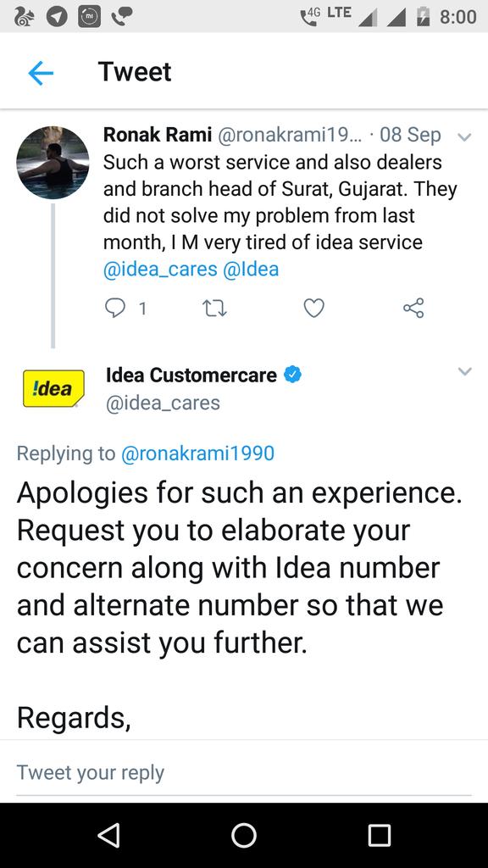Open the @idea_cares mention in the tweet
488x868 pixels.
pos(160,269)
